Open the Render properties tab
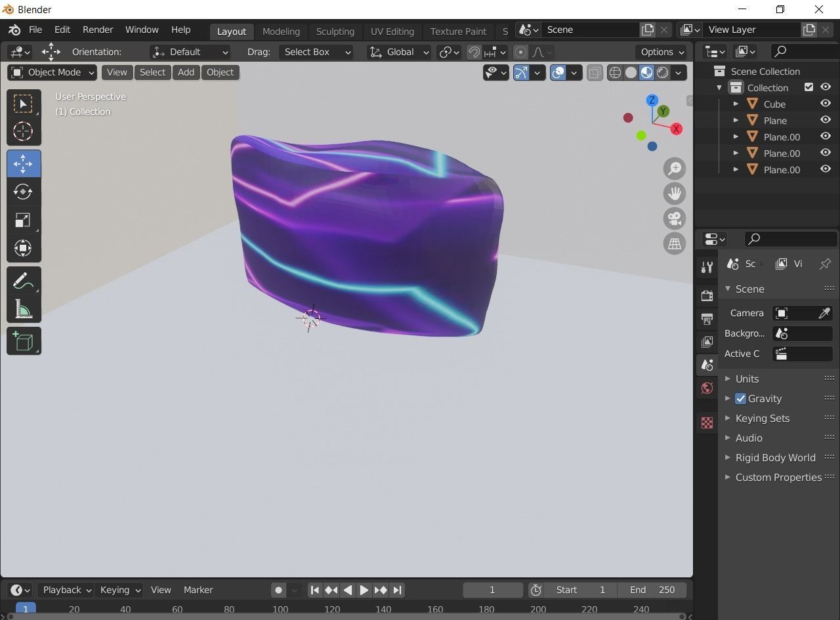 click(707, 296)
